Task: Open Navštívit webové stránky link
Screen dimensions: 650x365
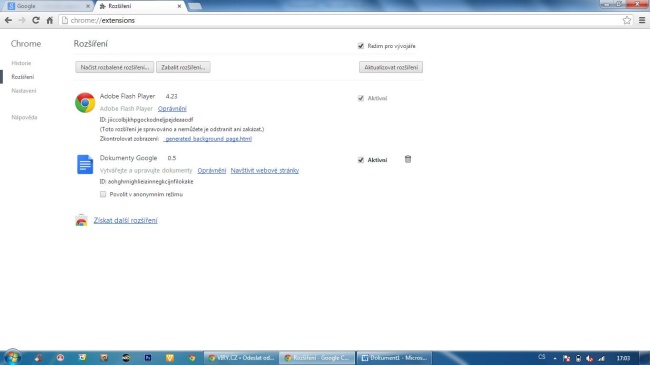Action: point(264,170)
